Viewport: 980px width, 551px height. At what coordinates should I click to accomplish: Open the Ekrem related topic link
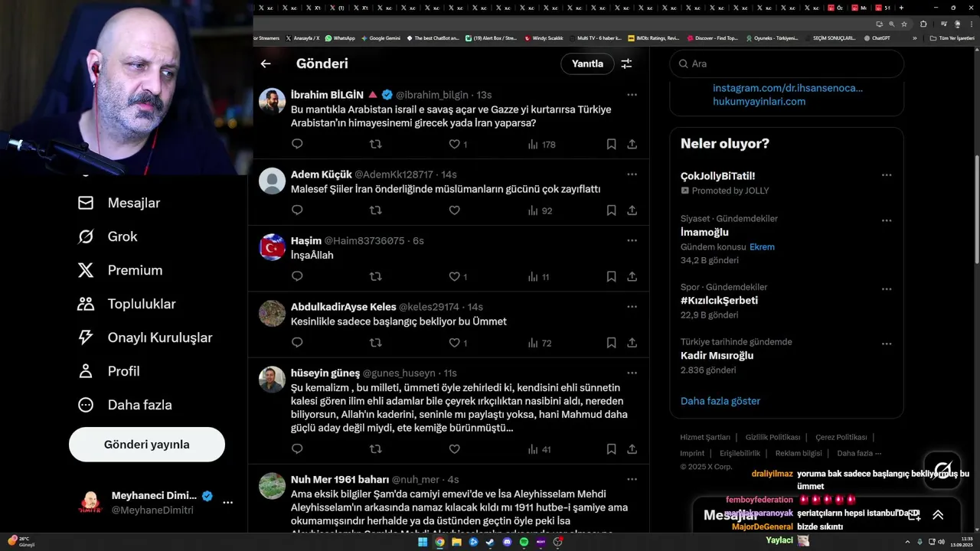coord(762,247)
